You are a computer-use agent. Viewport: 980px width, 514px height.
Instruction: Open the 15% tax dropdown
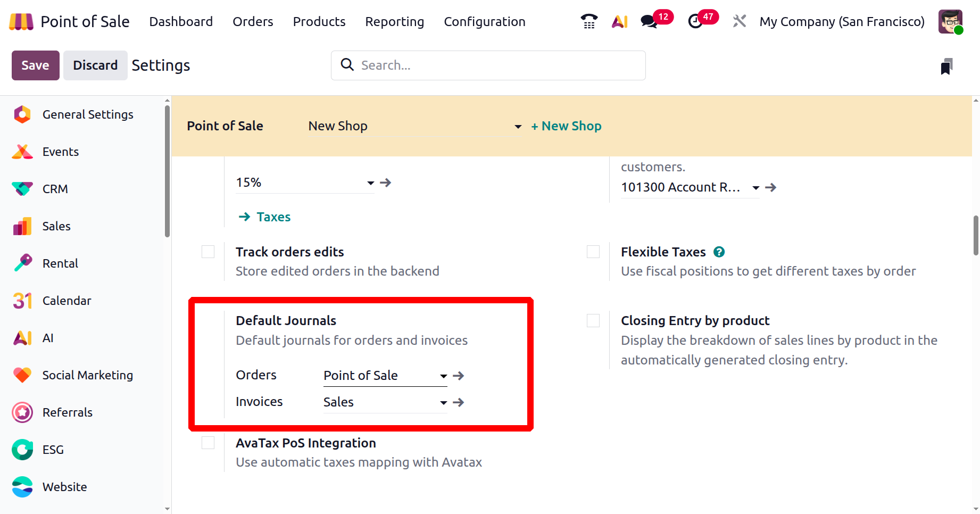(x=370, y=183)
